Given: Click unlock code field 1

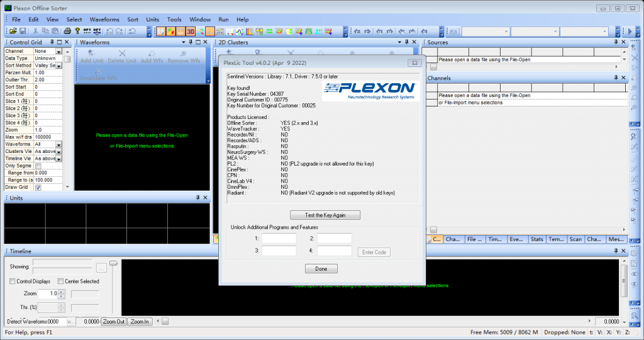Looking at the screenshot, I should pos(279,239).
